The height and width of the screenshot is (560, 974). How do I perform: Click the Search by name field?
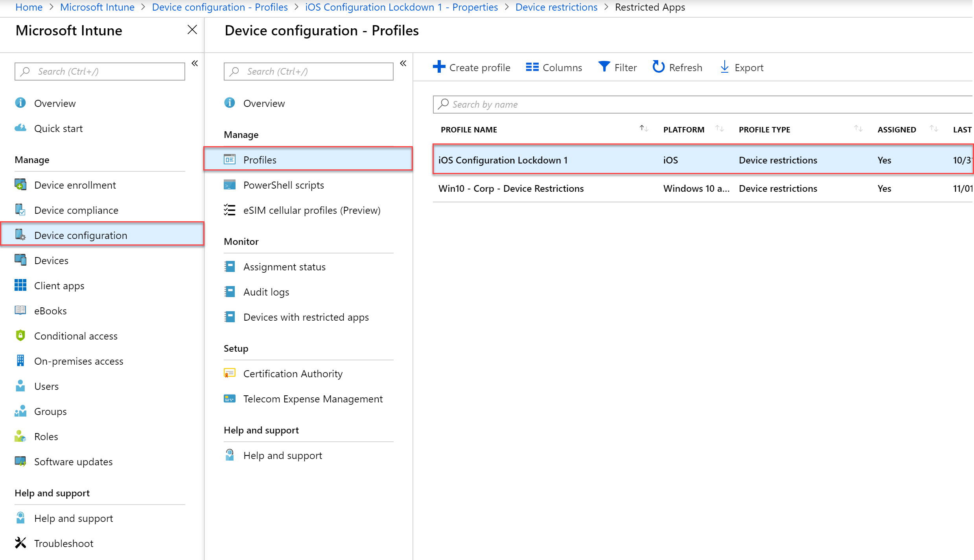click(x=703, y=104)
